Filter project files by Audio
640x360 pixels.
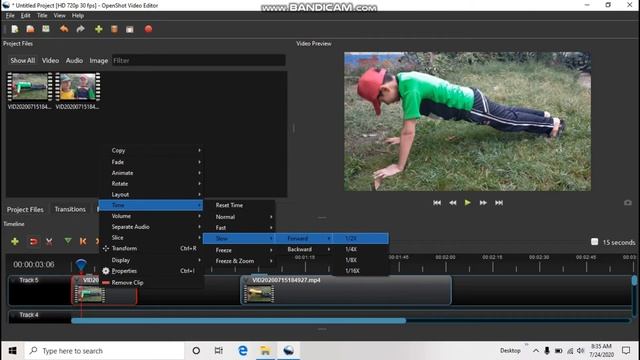(74, 60)
